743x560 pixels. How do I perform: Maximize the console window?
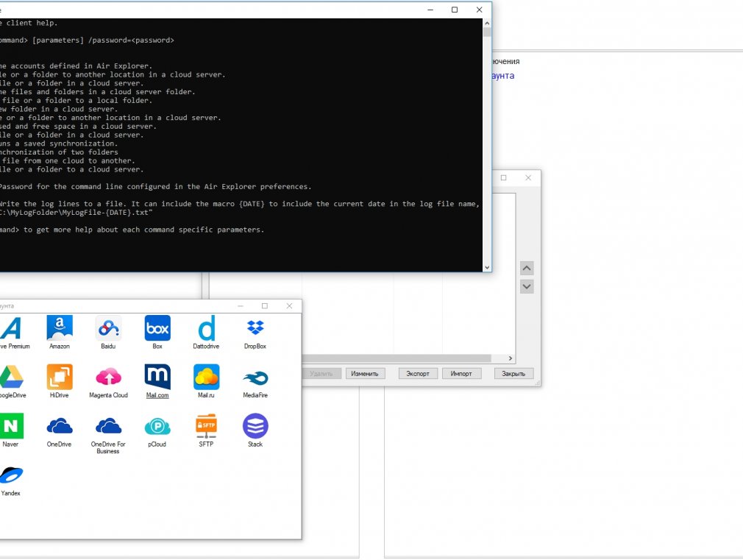tap(455, 10)
